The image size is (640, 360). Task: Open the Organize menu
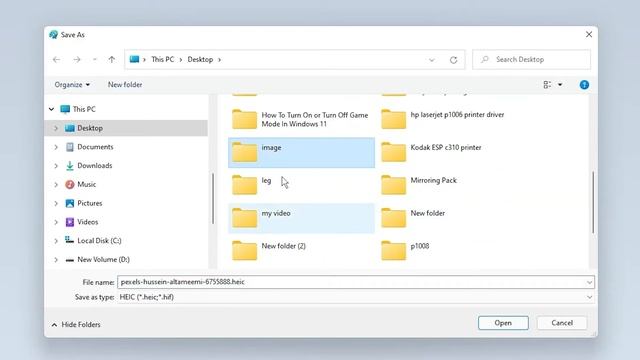72,84
